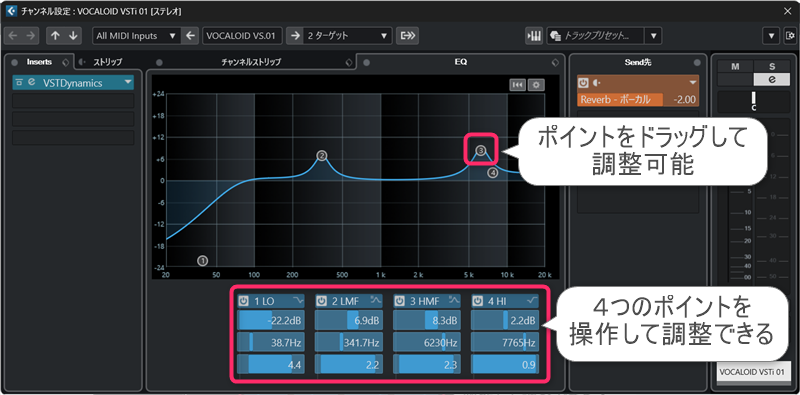
Task: Click the down arrow navigation button
Action: [73, 36]
